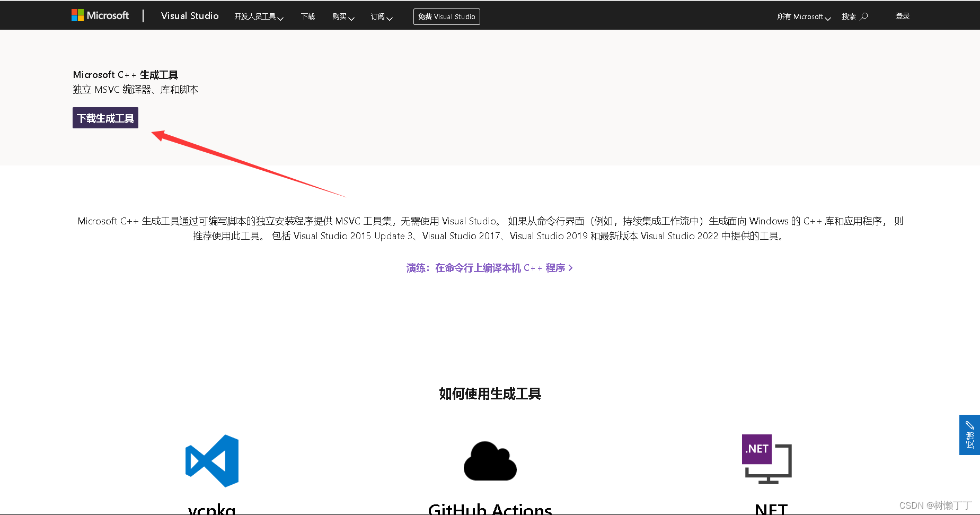980x515 pixels.
Task: Click the 下载生成工具 button
Action: 105,118
